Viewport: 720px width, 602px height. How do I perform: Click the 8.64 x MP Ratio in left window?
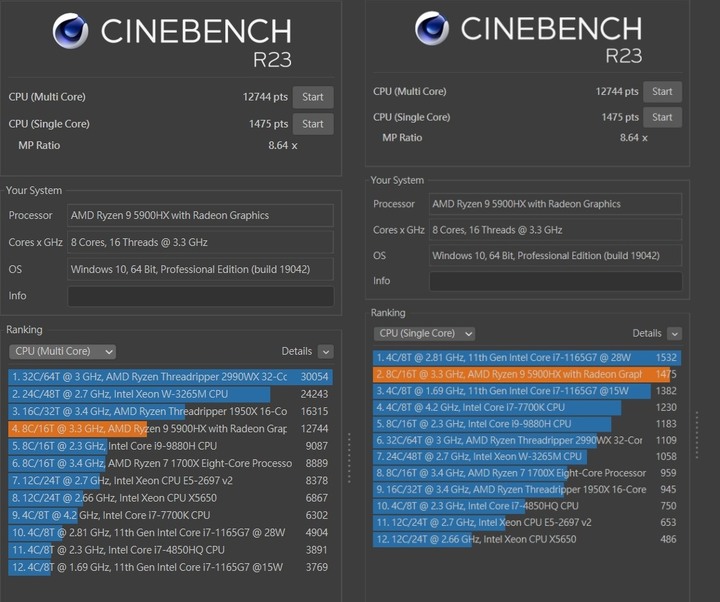pyautogui.click(x=282, y=146)
